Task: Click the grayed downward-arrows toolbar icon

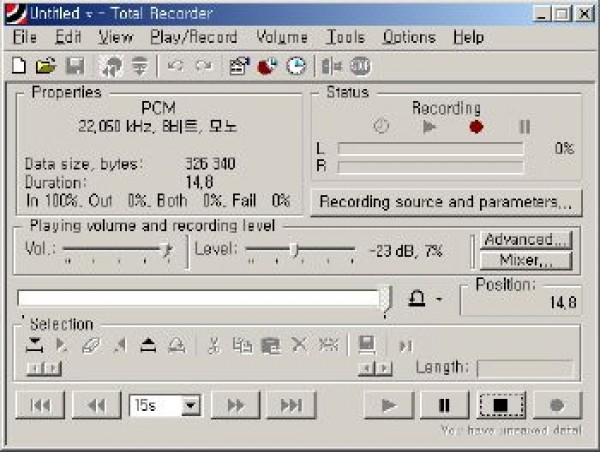Action: point(140,66)
